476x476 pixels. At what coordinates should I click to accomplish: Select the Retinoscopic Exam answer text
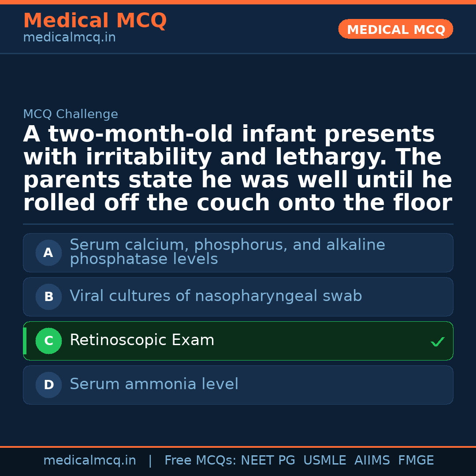coord(142,340)
